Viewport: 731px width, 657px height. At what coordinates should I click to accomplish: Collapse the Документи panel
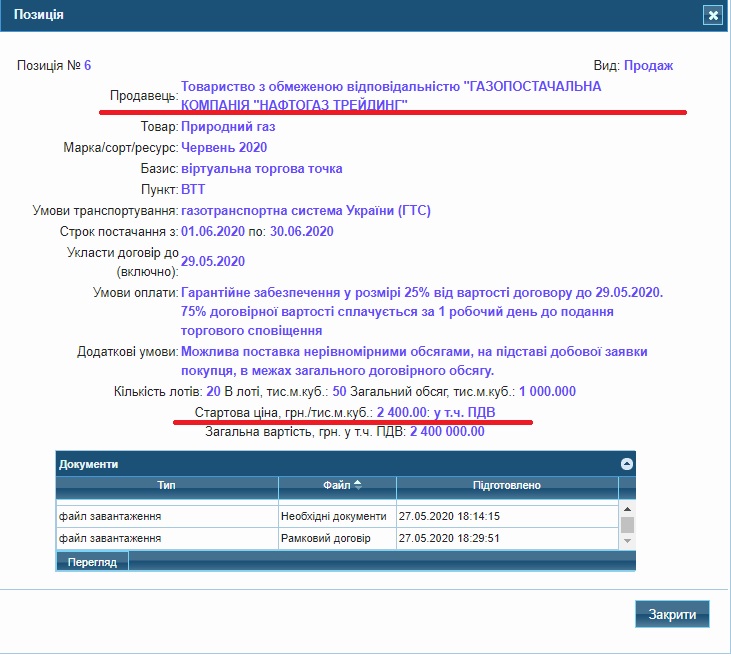coord(626,464)
